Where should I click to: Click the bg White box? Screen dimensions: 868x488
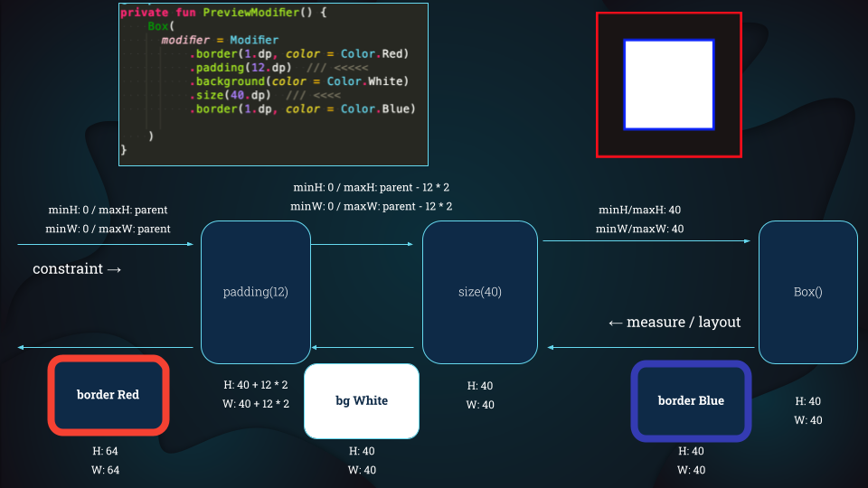362,400
